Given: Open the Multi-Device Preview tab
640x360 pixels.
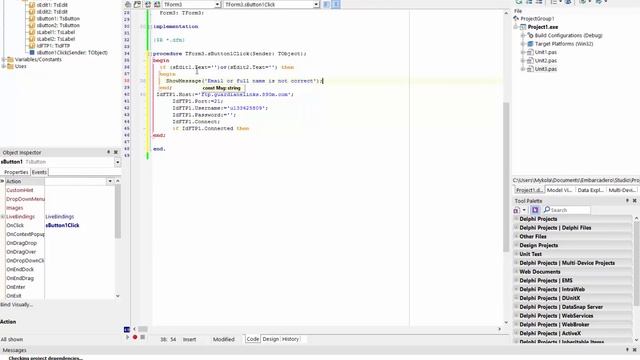Looking at the screenshot, I should tap(622, 190).
